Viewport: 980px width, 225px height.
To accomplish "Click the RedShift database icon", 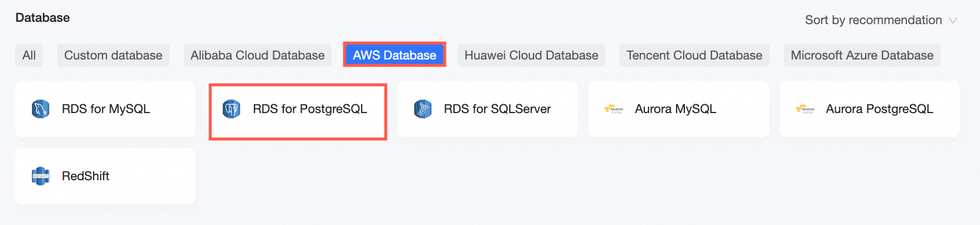I will 41,176.
